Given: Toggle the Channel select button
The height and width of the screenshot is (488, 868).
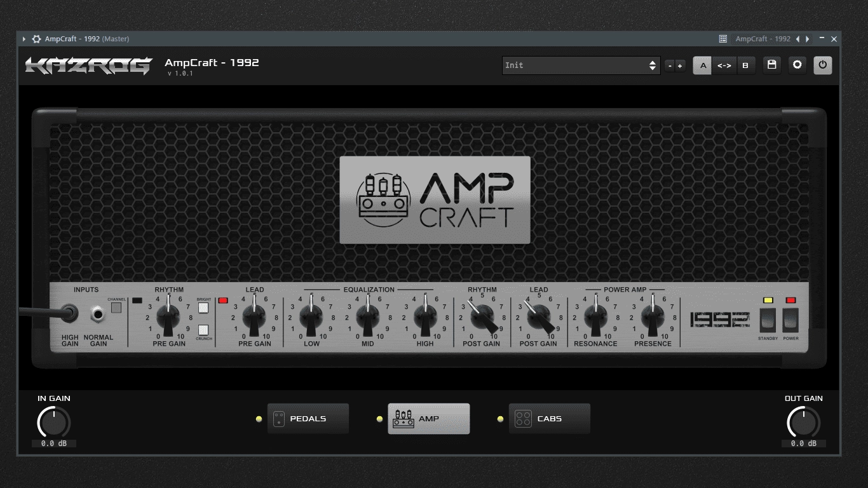Looking at the screenshot, I should pyautogui.click(x=116, y=308).
